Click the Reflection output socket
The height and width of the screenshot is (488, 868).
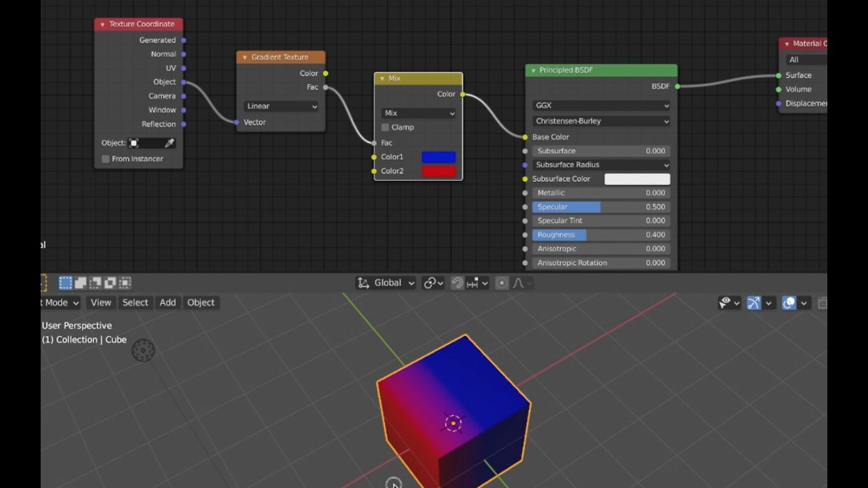[x=184, y=124]
